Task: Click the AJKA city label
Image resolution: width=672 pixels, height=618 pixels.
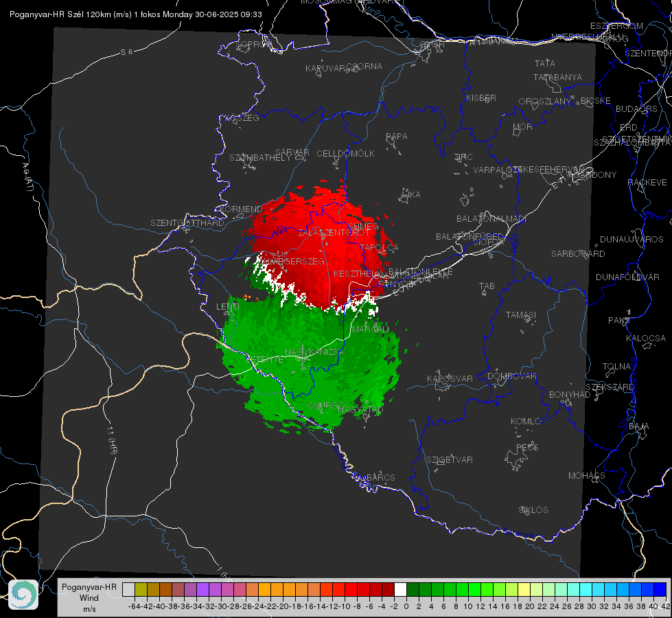Action: click(x=410, y=195)
